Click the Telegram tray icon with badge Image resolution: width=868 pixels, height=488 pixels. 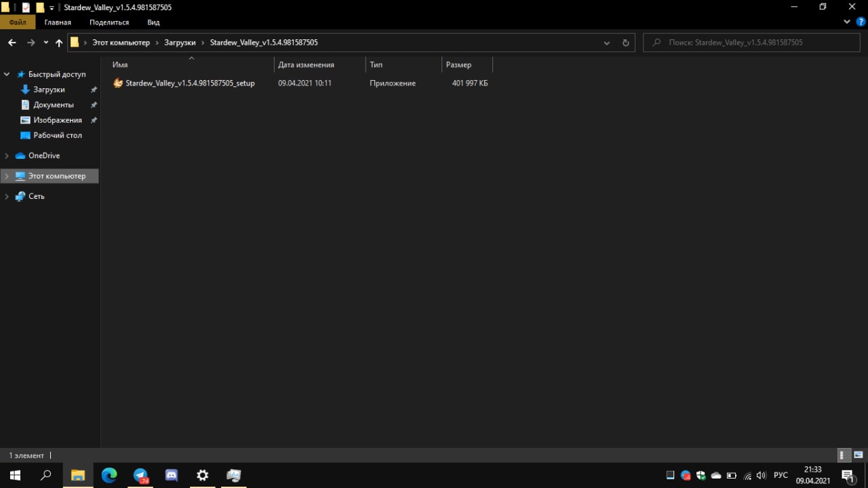[x=686, y=476]
